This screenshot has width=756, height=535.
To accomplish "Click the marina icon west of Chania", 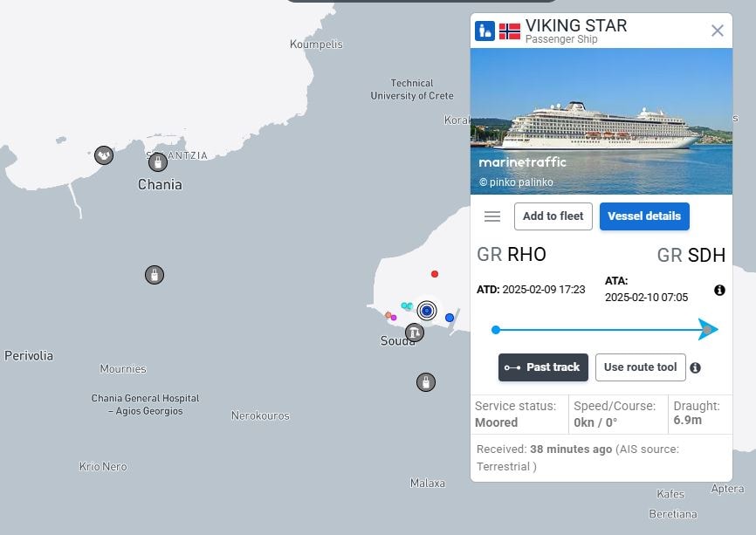I will click(104, 155).
